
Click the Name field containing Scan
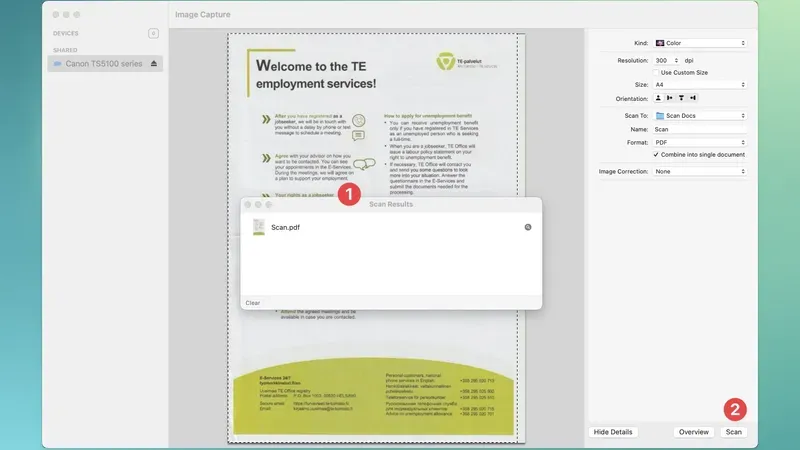(x=700, y=130)
